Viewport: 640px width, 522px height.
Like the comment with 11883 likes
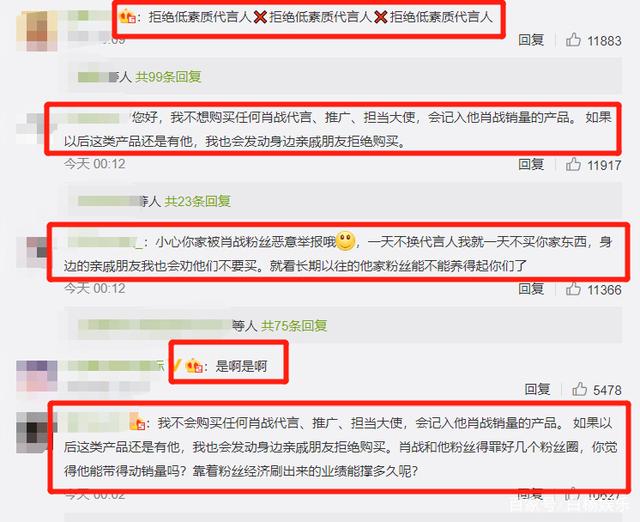tap(573, 40)
